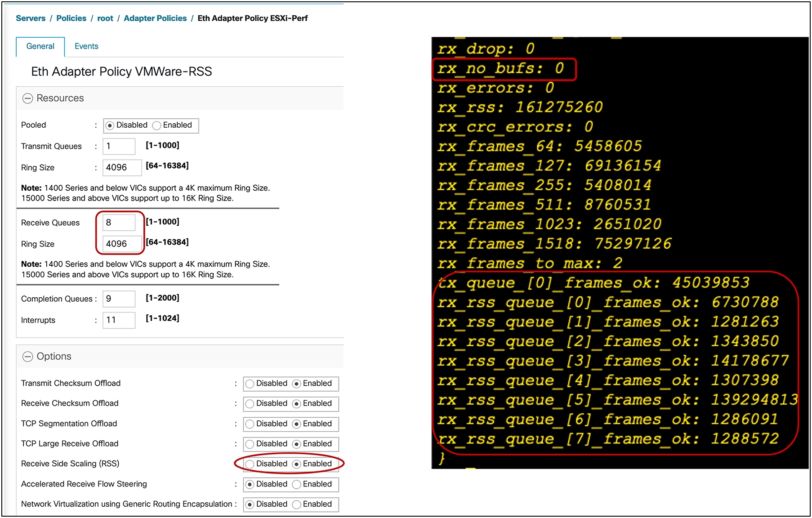The height and width of the screenshot is (518, 812).
Task: Enable Receive Side Scaling (RSS)
Action: click(x=296, y=464)
